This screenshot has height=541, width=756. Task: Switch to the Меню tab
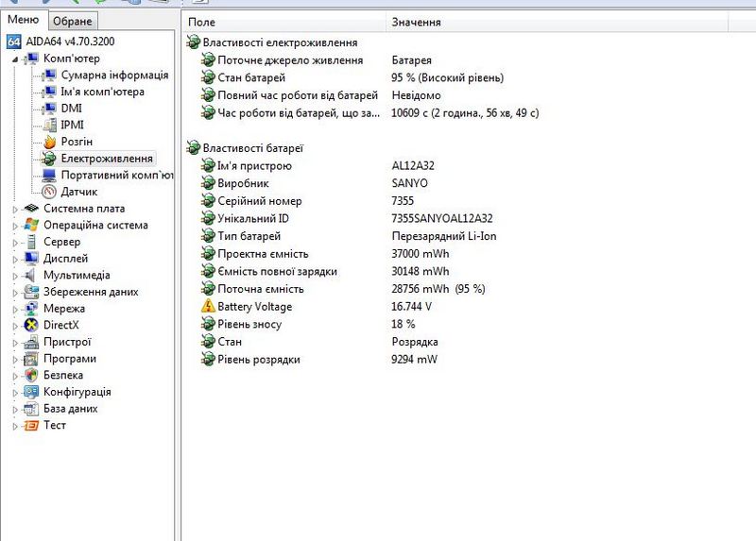[24, 22]
